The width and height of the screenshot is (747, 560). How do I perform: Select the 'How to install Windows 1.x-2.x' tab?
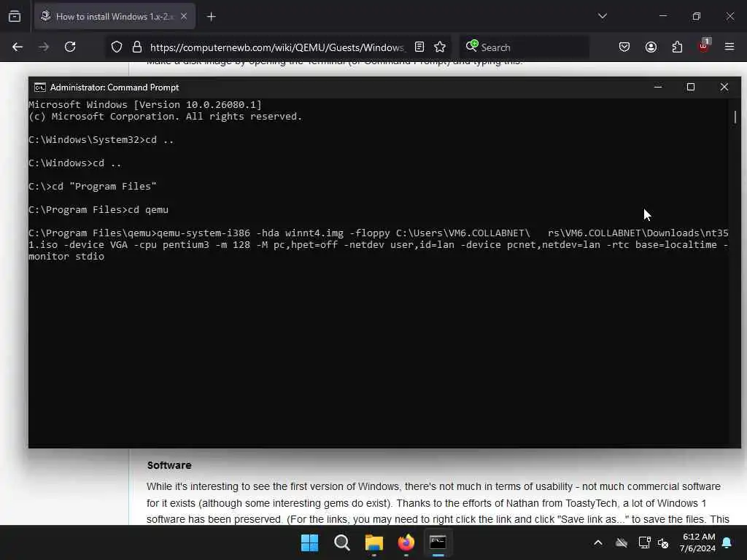115,17
